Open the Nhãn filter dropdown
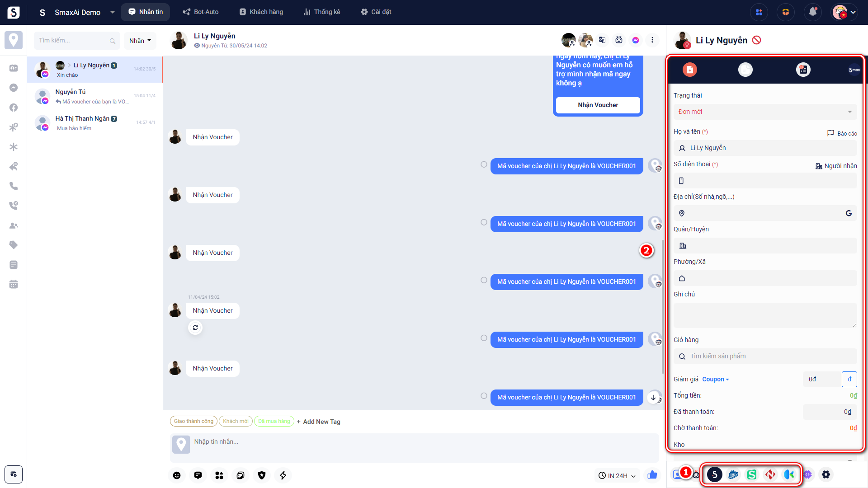The image size is (868, 488). (140, 41)
